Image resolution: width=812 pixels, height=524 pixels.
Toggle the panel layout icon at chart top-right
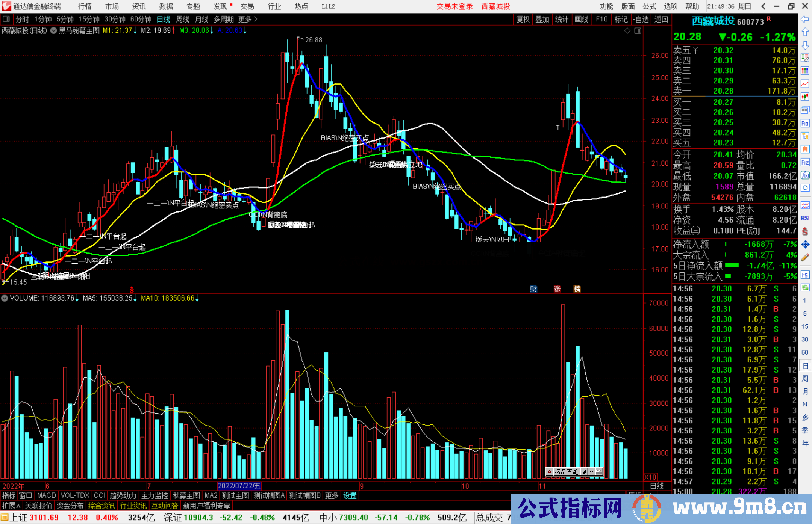tap(638, 31)
